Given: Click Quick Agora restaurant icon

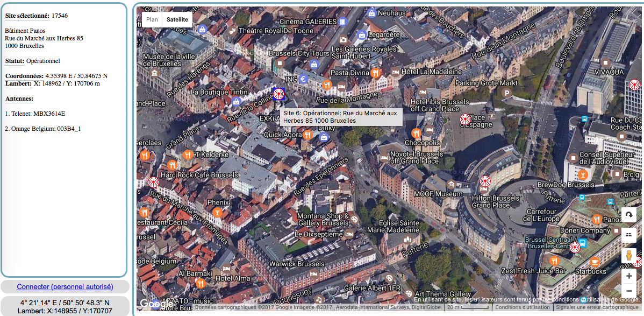Looking at the screenshot, I should click(307, 135).
